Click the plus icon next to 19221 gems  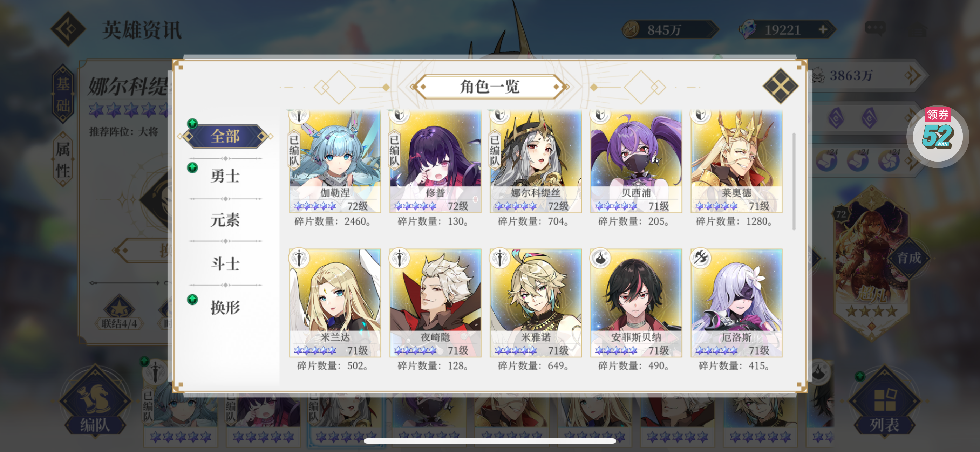pyautogui.click(x=823, y=29)
